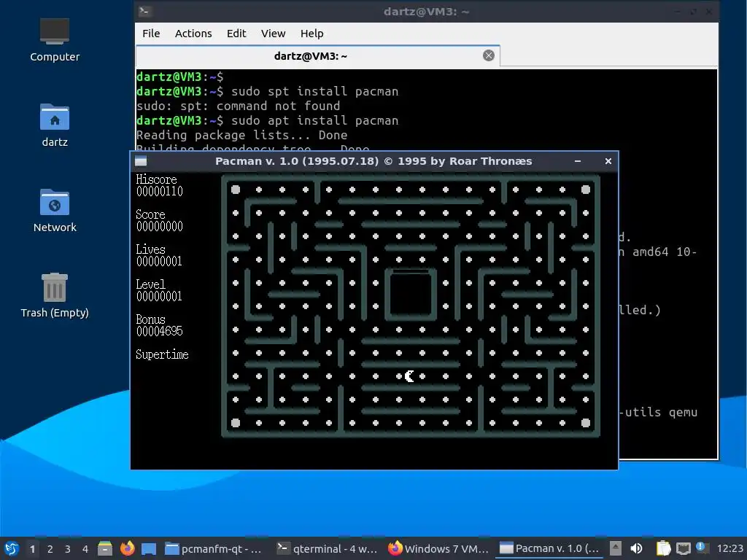This screenshot has width=747, height=560.
Task: Switch to Windows 7 VM Firefox window
Action: click(438, 548)
